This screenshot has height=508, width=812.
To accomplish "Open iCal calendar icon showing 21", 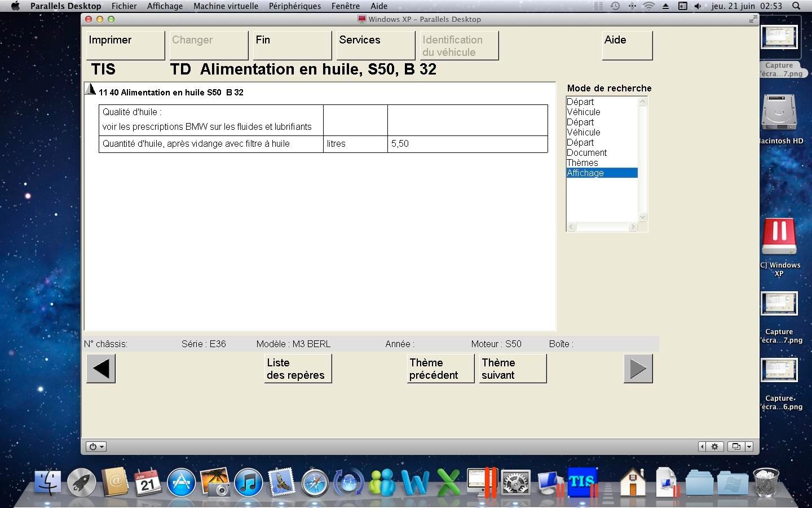I will 148,483.
